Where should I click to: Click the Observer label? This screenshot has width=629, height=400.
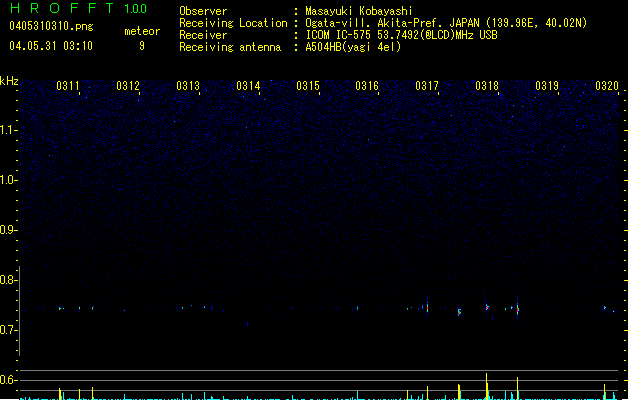(203, 11)
